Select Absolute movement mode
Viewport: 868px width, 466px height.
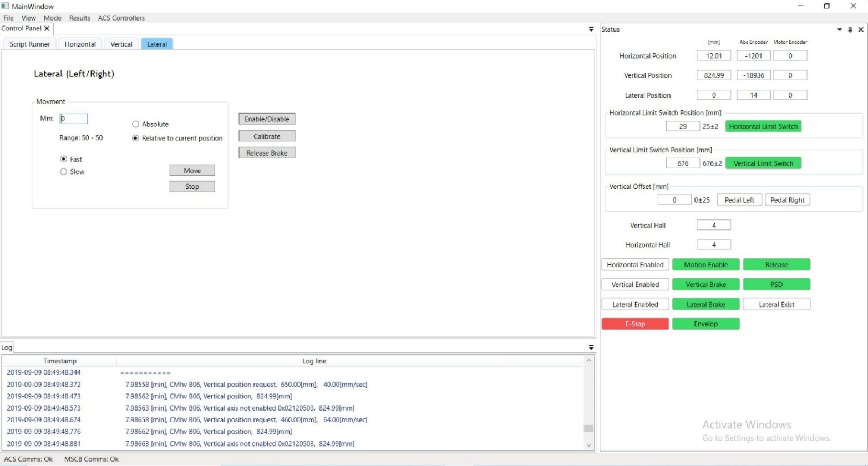[136, 125]
